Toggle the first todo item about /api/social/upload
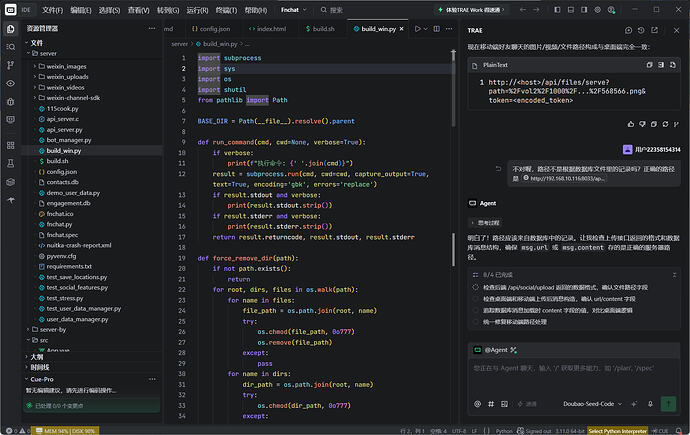 (x=475, y=287)
